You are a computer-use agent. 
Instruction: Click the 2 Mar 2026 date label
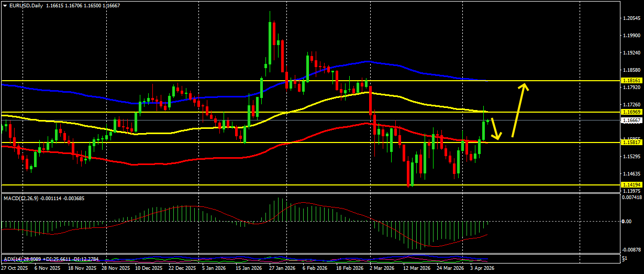click(382, 268)
